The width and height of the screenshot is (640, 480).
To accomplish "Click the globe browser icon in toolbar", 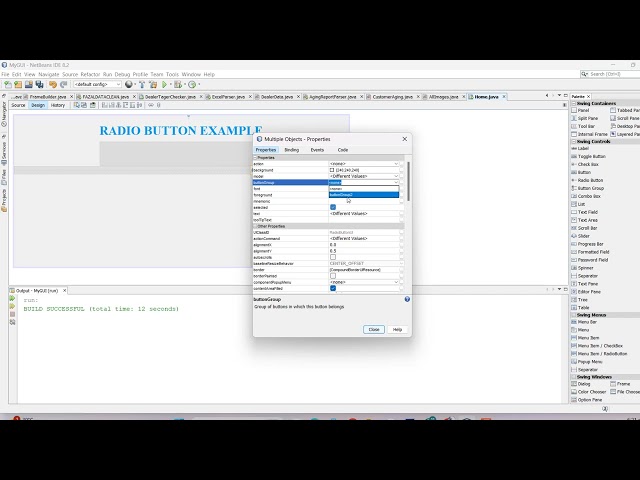I will (129, 84).
